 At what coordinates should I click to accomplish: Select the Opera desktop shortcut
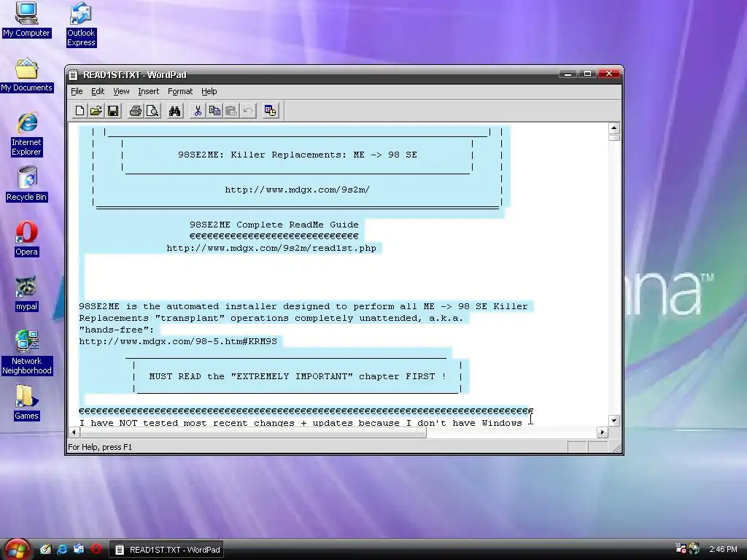pos(26,239)
